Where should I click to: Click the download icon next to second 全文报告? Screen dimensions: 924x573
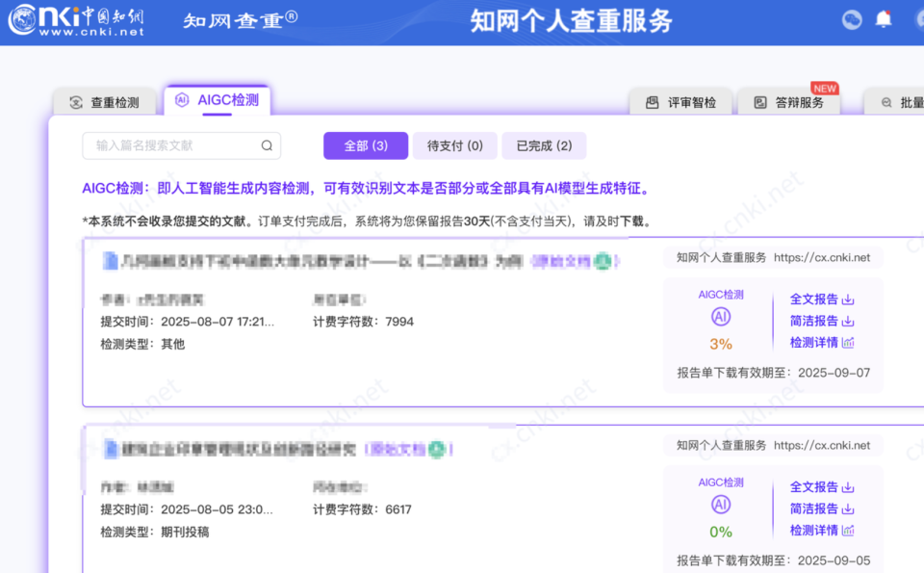[848, 487]
